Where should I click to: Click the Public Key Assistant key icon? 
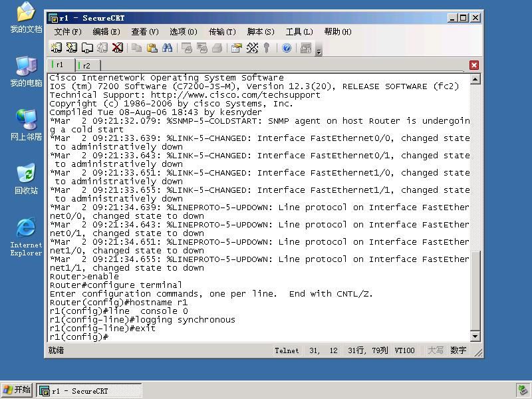(x=267, y=48)
